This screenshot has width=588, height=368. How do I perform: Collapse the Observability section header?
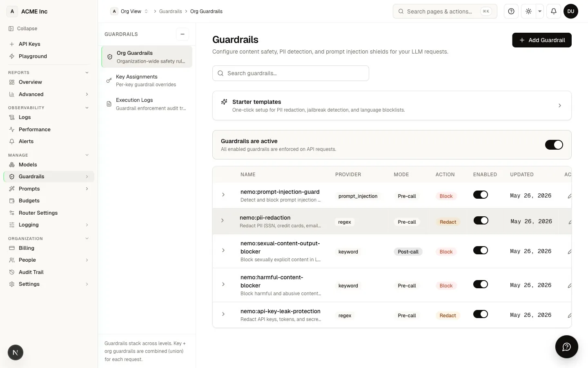[49, 108]
